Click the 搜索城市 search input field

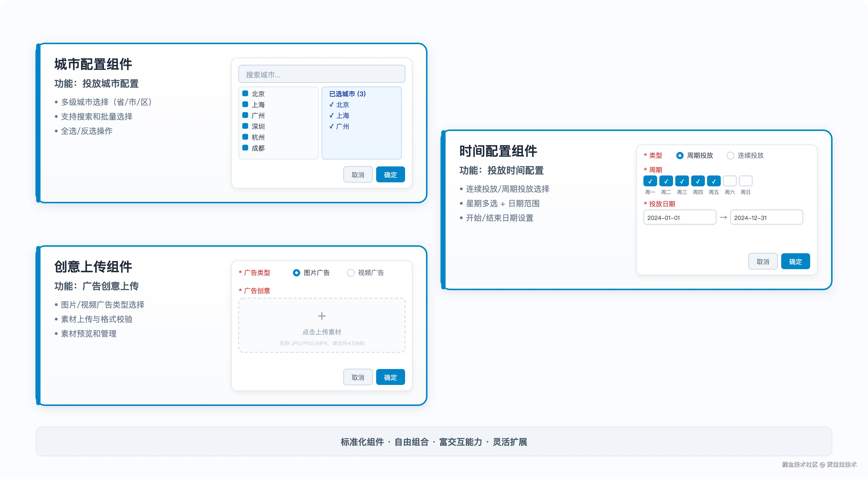tap(321, 74)
